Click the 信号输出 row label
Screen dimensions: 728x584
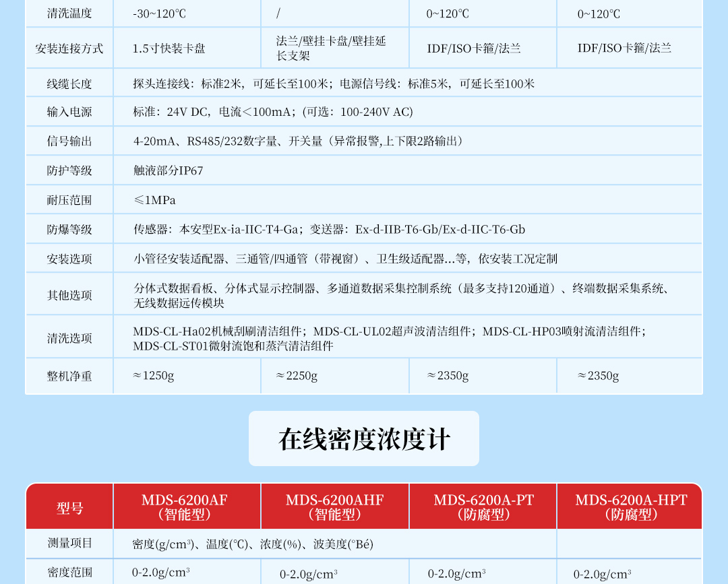pos(69,141)
